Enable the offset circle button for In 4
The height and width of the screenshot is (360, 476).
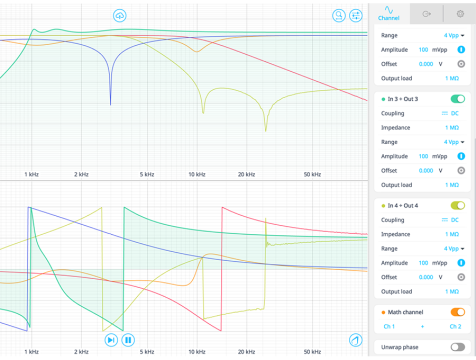pyautogui.click(x=461, y=277)
